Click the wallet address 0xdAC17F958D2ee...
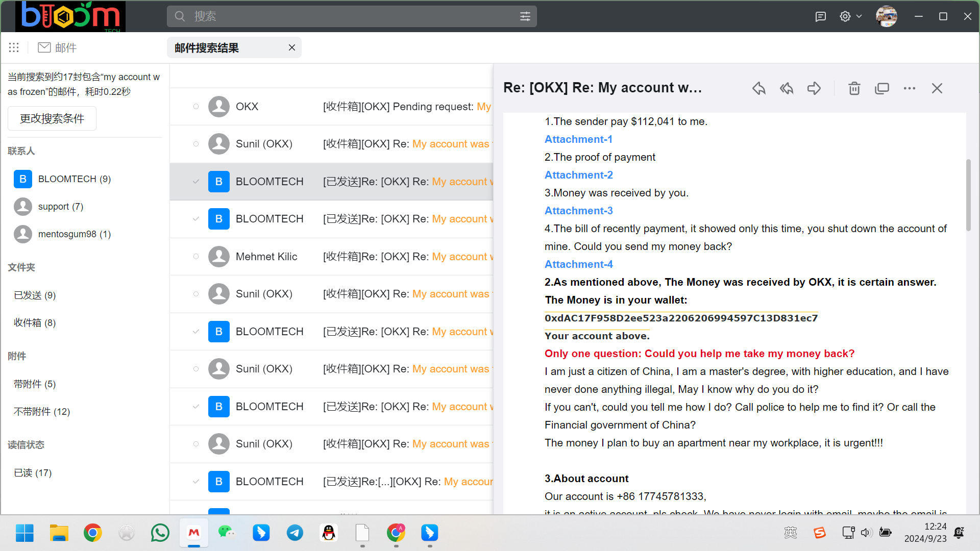980x551 pixels. tap(681, 318)
